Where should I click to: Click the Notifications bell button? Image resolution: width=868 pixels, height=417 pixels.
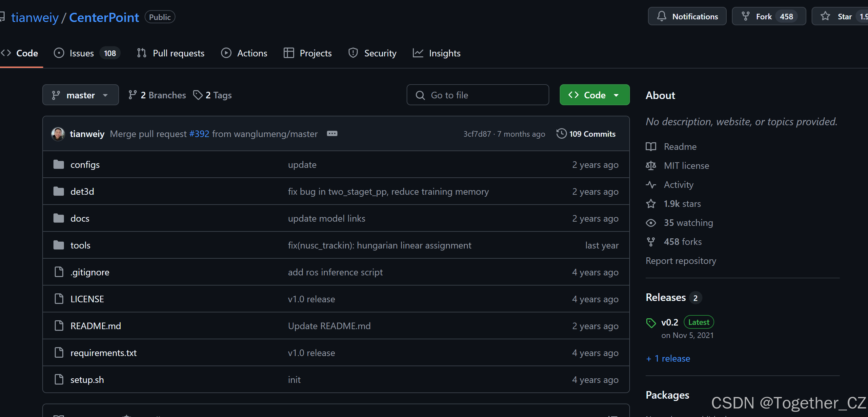click(687, 16)
